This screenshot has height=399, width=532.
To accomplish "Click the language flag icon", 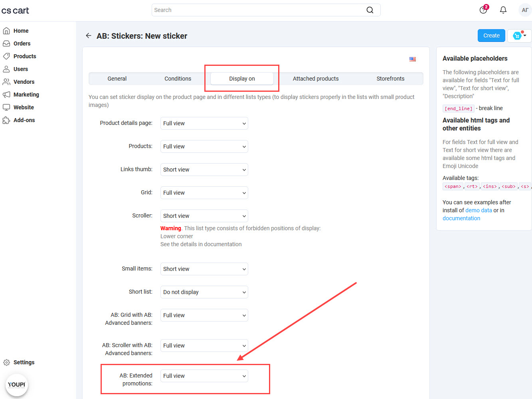I will pyautogui.click(x=413, y=59).
